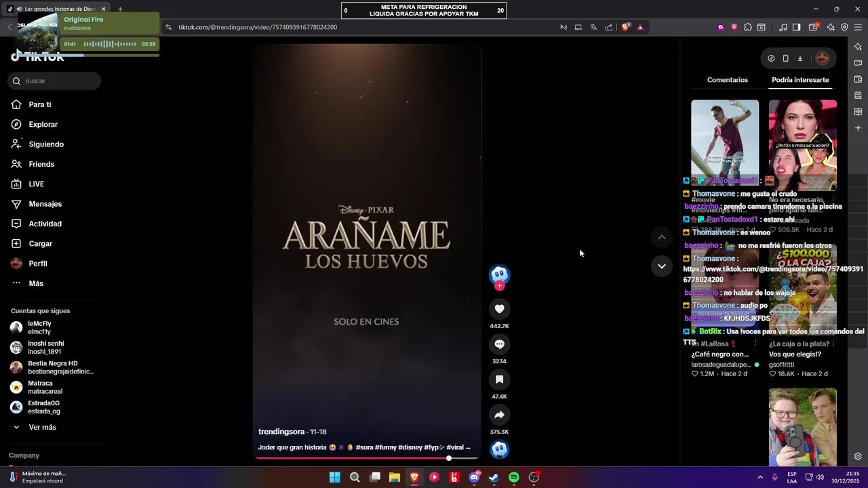
Task: Open the Friends section
Action: [41, 164]
